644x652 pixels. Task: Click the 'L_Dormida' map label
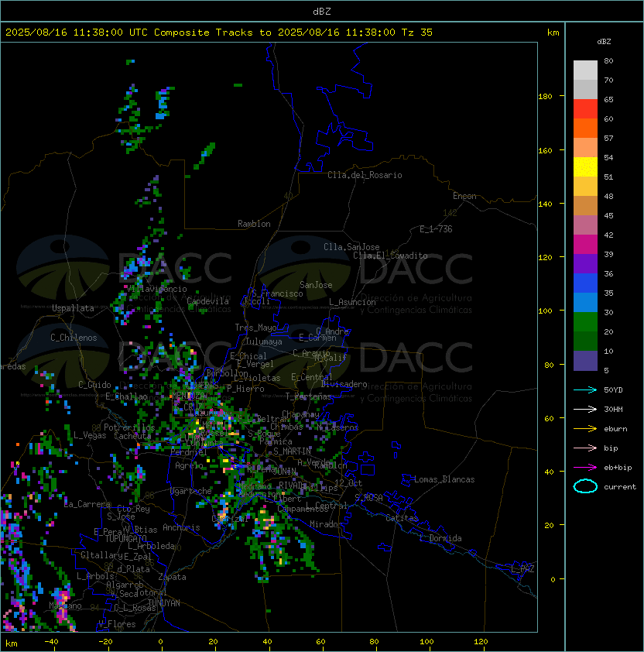coord(440,538)
